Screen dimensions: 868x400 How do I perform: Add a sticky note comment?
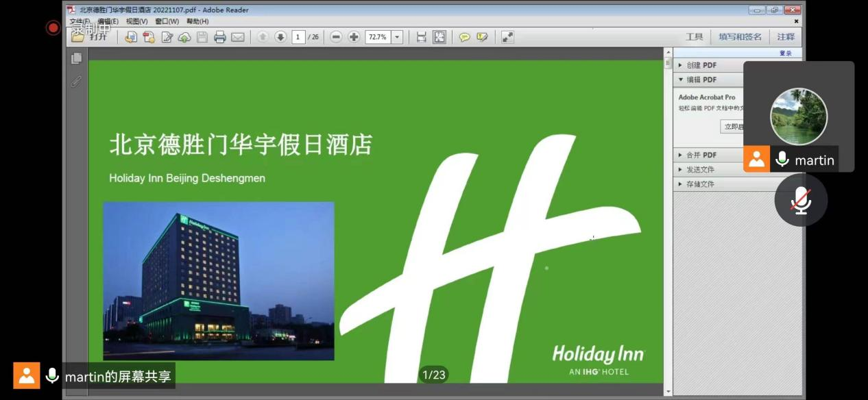tap(464, 37)
